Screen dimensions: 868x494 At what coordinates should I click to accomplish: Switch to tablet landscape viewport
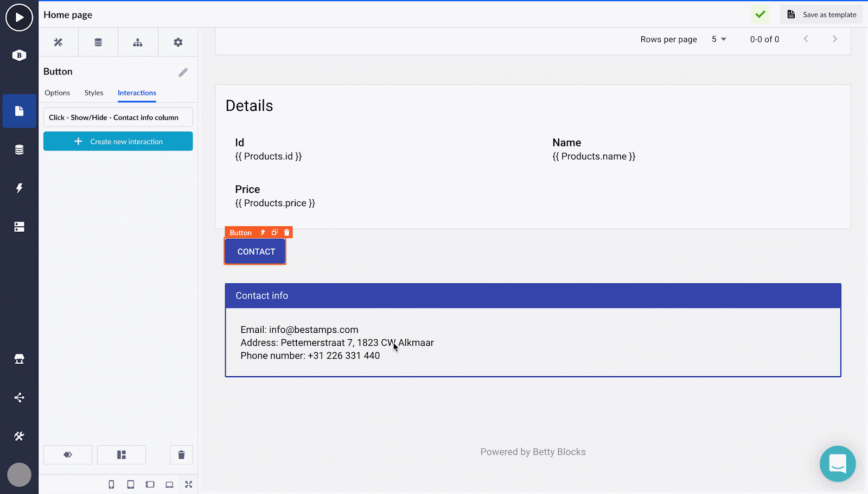pyautogui.click(x=150, y=484)
